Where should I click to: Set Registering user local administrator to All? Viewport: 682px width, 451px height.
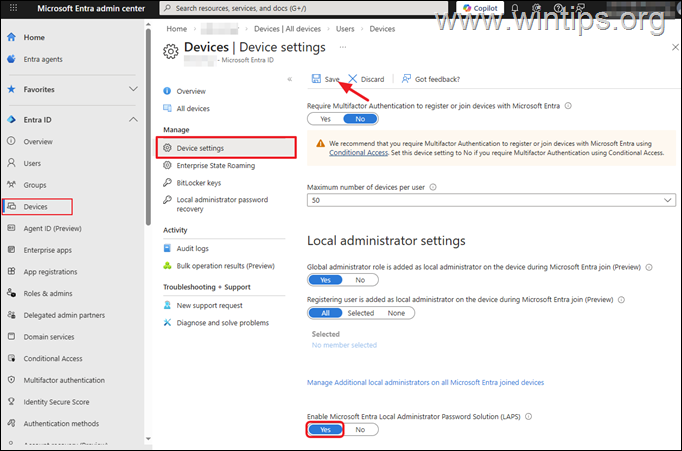(x=325, y=313)
